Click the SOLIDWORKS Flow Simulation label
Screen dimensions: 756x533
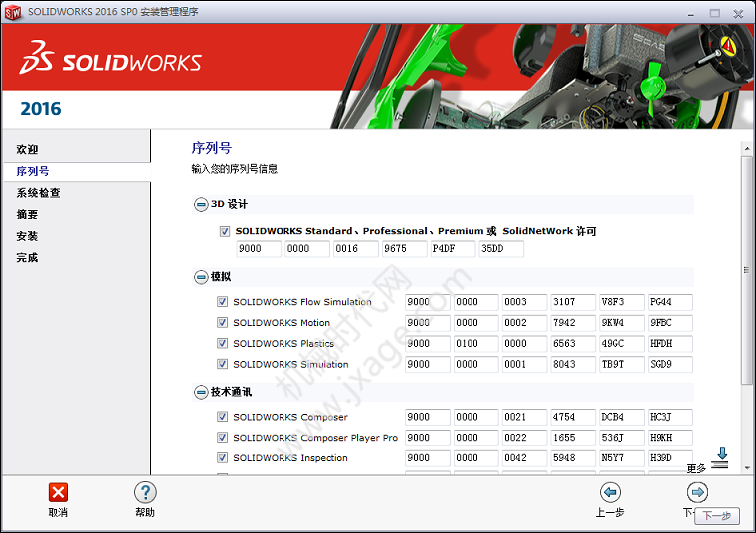click(302, 302)
